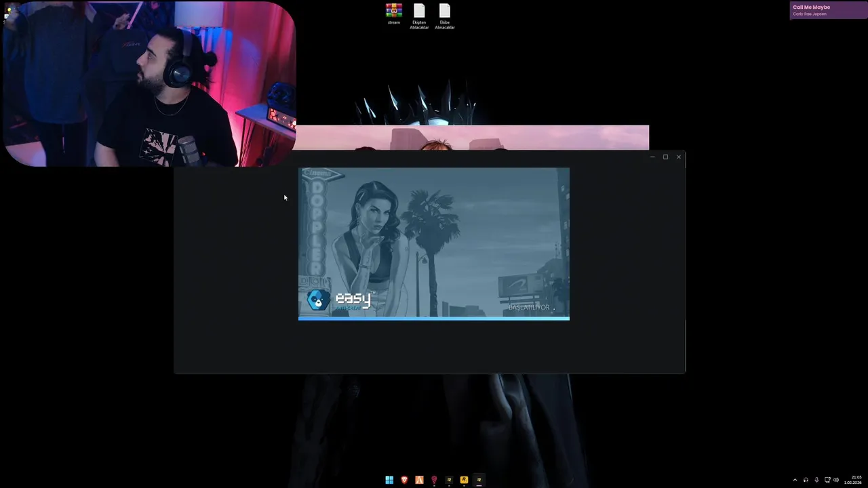Click the microphone icon in the system tray
This screenshot has width=868, height=488.
click(x=816, y=480)
